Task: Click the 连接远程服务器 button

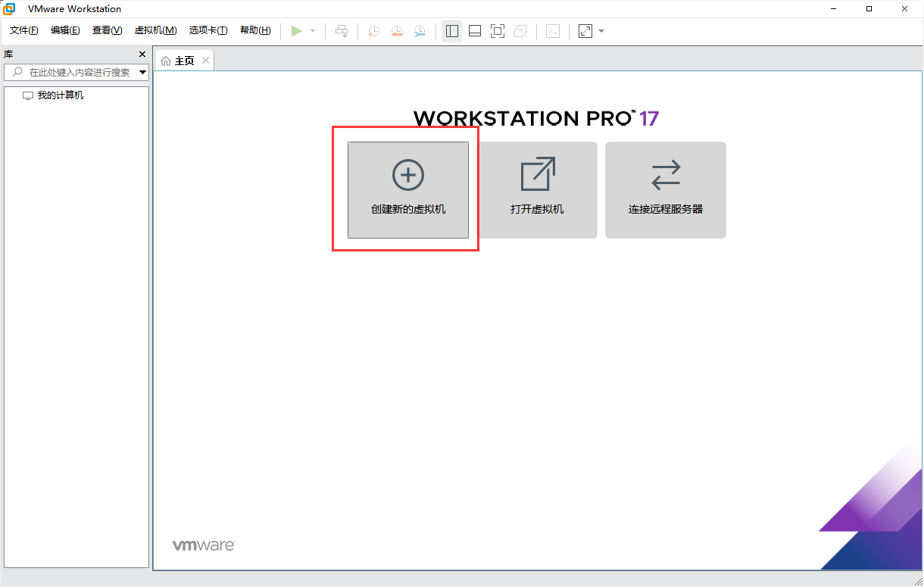Action: [x=666, y=190]
